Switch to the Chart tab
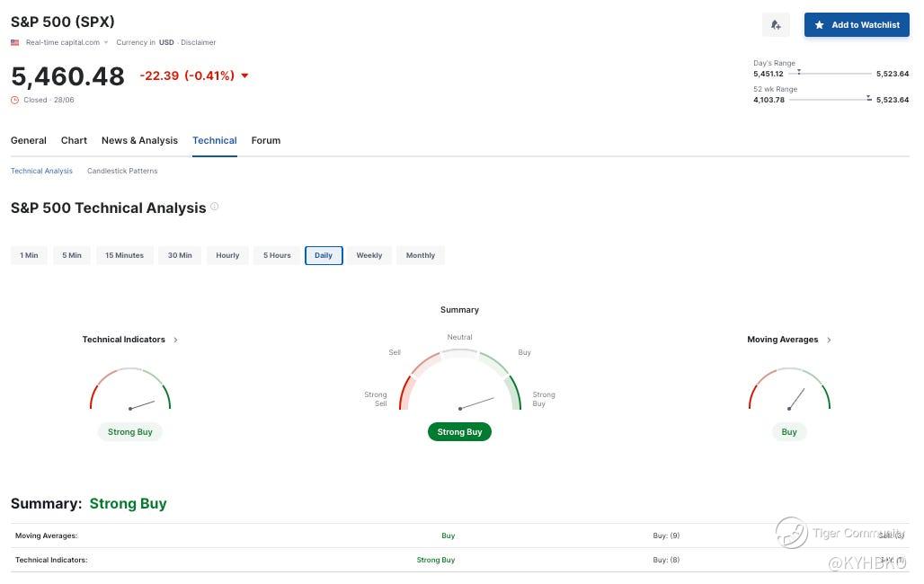 (74, 140)
